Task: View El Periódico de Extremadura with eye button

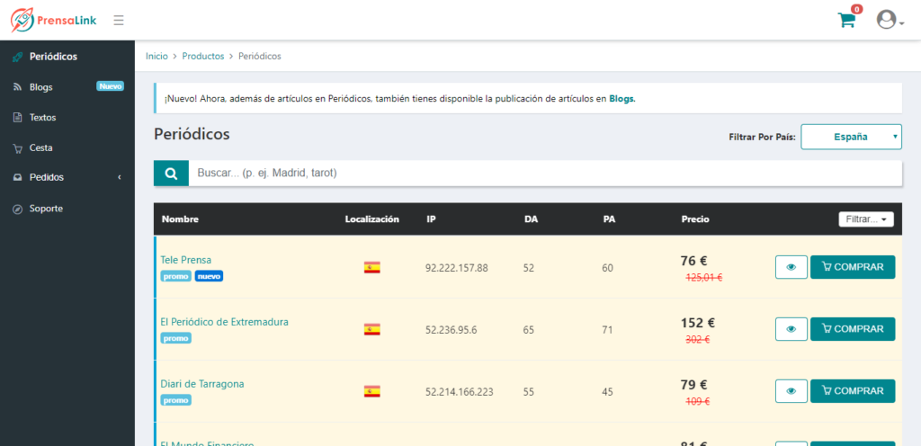Action: [x=791, y=329]
